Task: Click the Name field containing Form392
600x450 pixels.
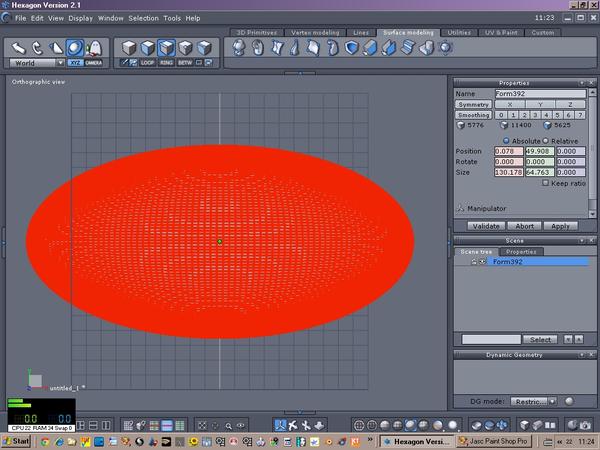Action: coord(540,94)
